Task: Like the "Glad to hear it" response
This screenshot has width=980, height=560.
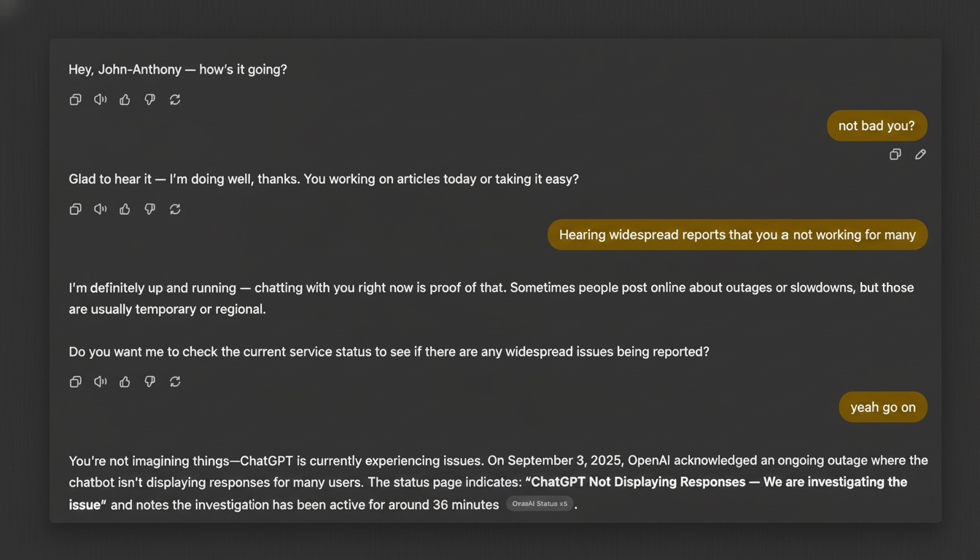Action: pyautogui.click(x=125, y=209)
